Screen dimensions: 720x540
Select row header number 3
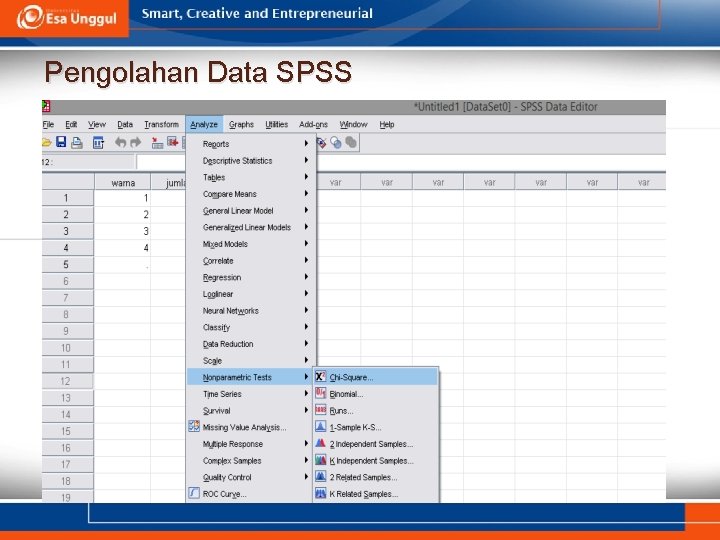[x=68, y=231]
